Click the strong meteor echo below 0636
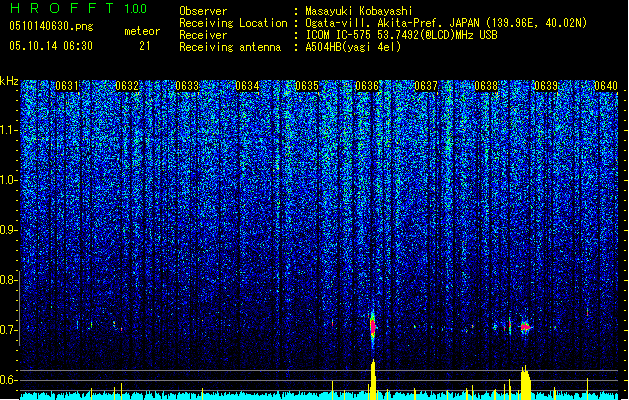 373,327
